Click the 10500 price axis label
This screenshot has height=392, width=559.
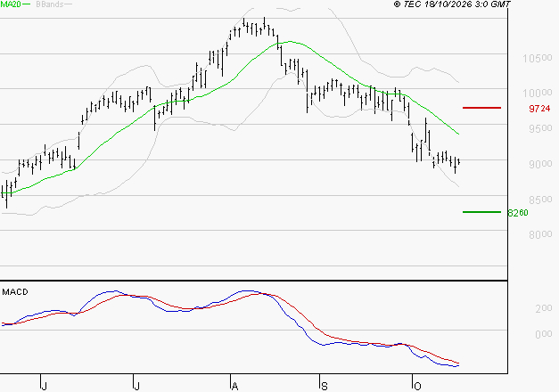pyautogui.click(x=538, y=58)
